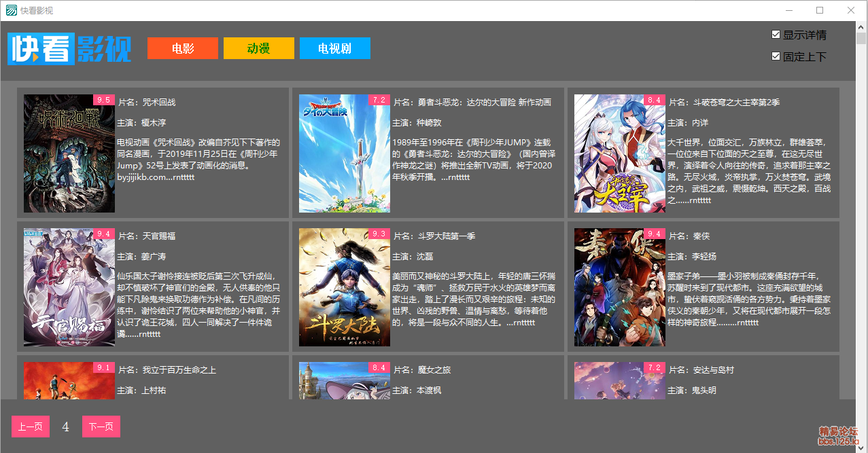Open the 斗破苍穹之大主宰 poster thumbnail

click(x=620, y=153)
